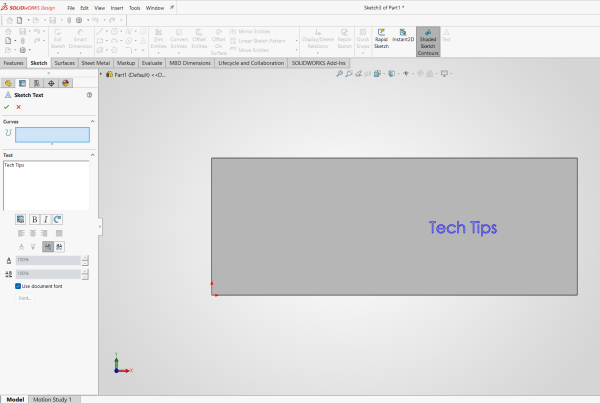
Task: Right-align the sketch text
Action: click(x=44, y=233)
